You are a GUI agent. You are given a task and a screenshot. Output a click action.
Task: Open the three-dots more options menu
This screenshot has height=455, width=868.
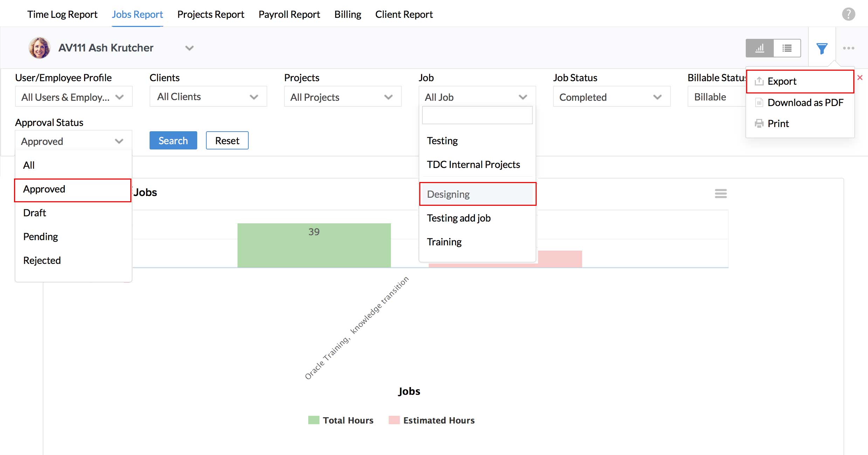(x=848, y=48)
